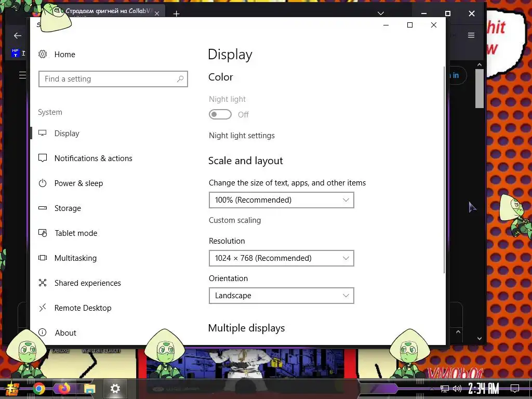Open the 100% (Recommended) scaling dropdown

(281, 200)
